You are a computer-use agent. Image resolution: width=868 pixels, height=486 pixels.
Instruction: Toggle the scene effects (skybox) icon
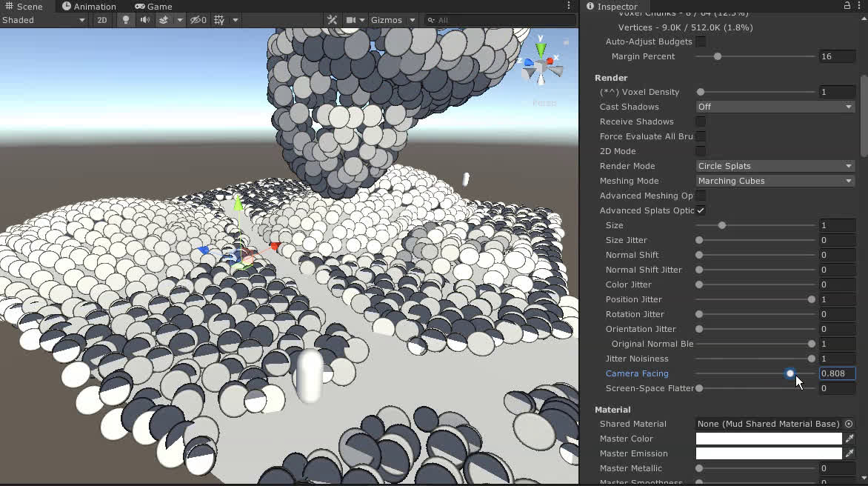(164, 20)
